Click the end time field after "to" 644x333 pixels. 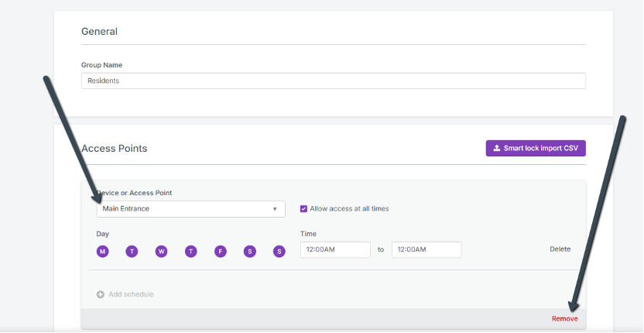(426, 249)
